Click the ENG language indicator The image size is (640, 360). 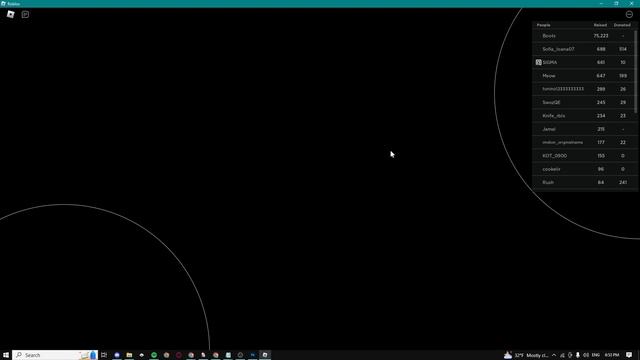596,355
